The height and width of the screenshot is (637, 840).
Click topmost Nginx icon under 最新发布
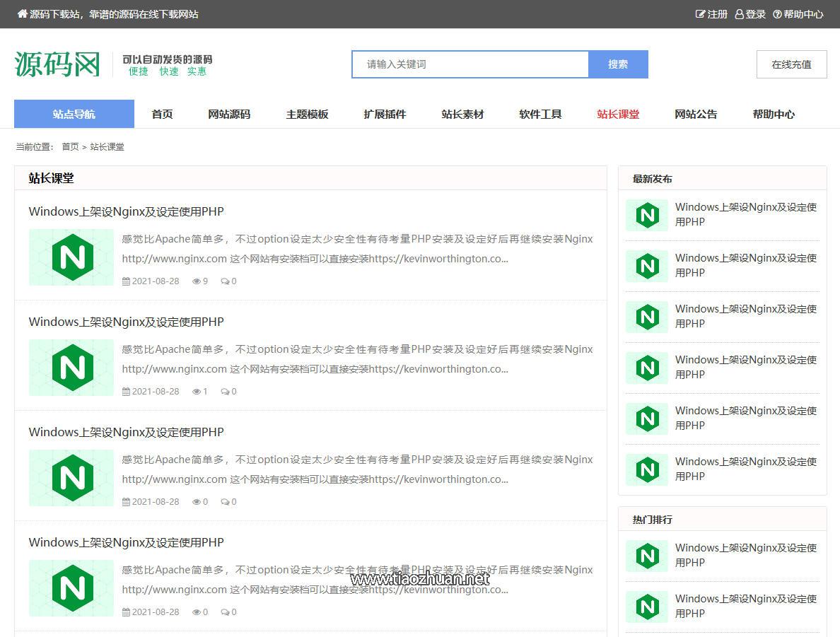(x=647, y=215)
